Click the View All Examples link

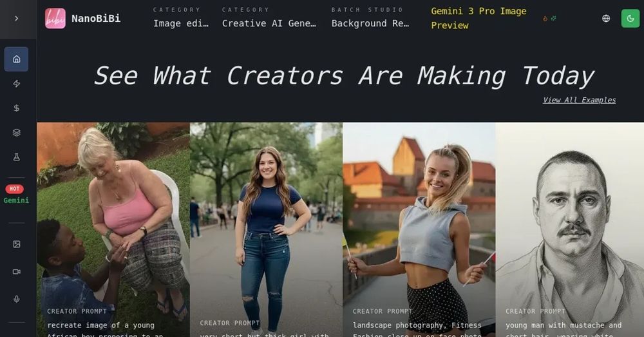pyautogui.click(x=579, y=100)
